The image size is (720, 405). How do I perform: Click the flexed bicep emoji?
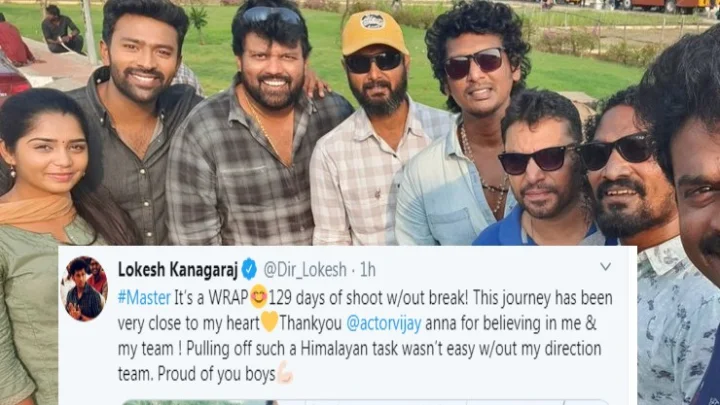point(285,373)
